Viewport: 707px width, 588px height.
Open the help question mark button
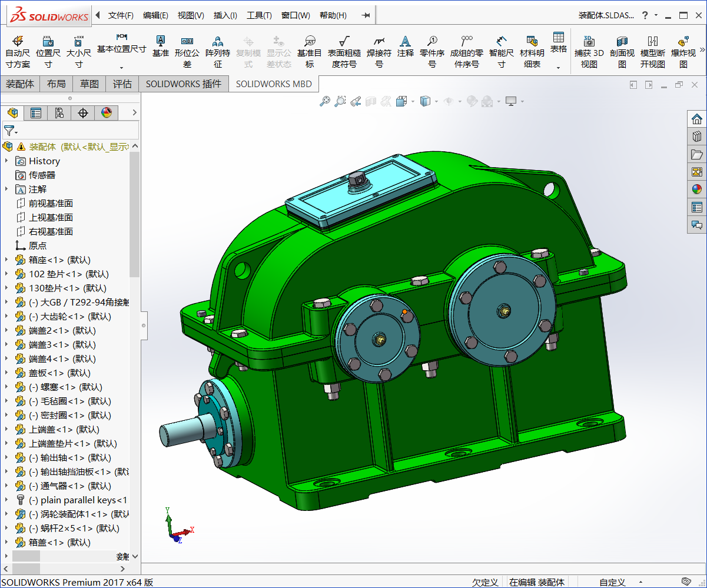(645, 15)
